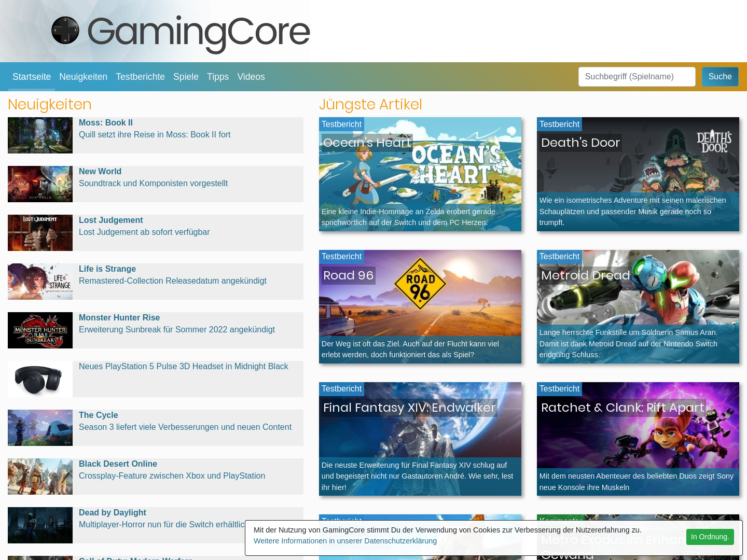
Task: Click the GamingCore gamepad logo icon
Action: 65,31
